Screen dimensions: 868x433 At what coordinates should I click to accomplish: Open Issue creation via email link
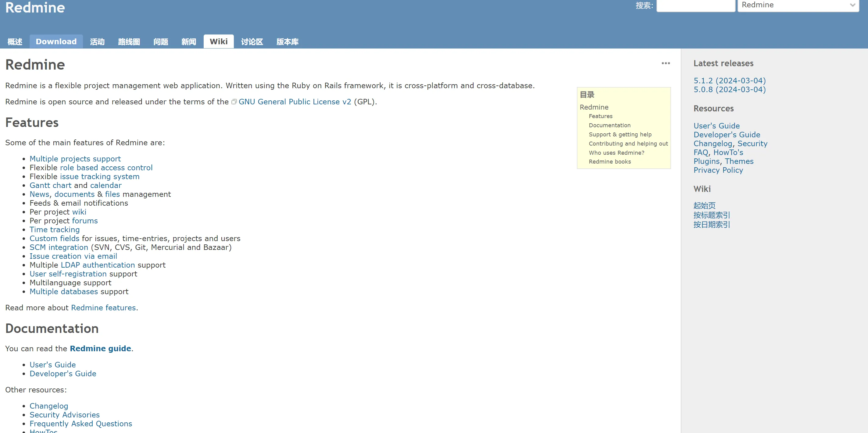pos(73,256)
